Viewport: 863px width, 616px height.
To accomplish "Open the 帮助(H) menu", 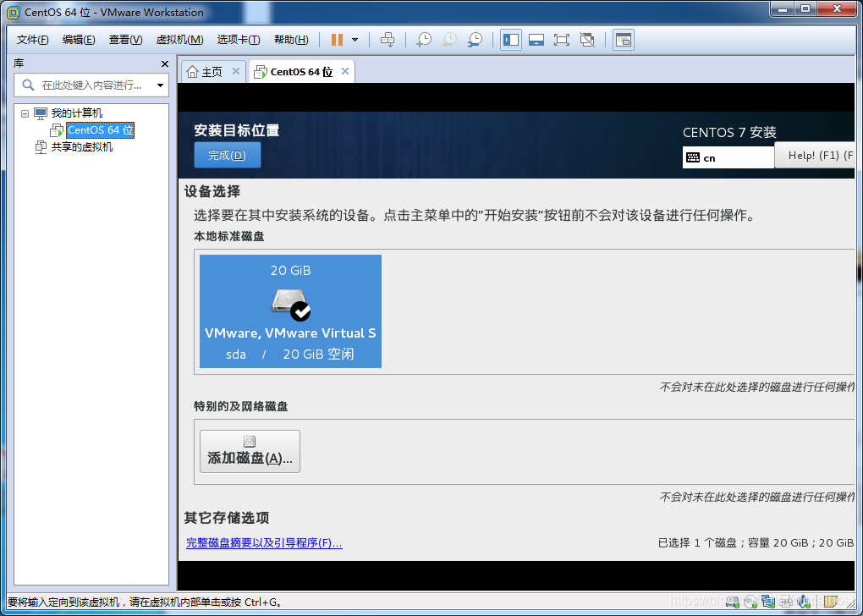I will click(x=291, y=40).
